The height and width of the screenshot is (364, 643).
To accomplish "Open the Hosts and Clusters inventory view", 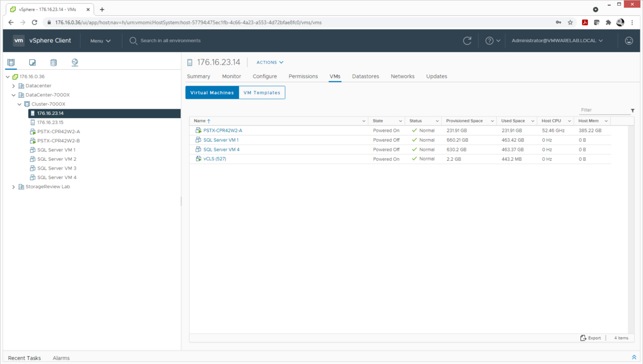I will (x=11, y=62).
